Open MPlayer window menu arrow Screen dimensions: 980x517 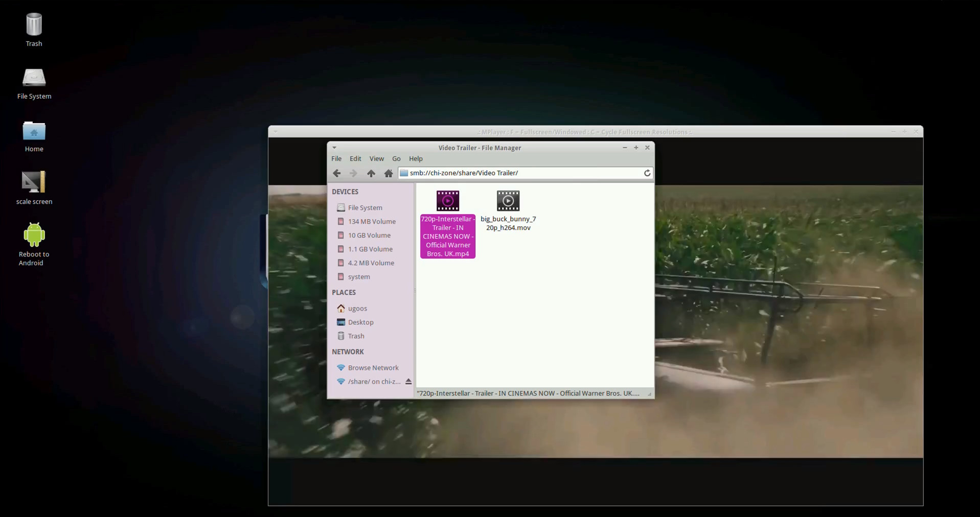point(276,132)
